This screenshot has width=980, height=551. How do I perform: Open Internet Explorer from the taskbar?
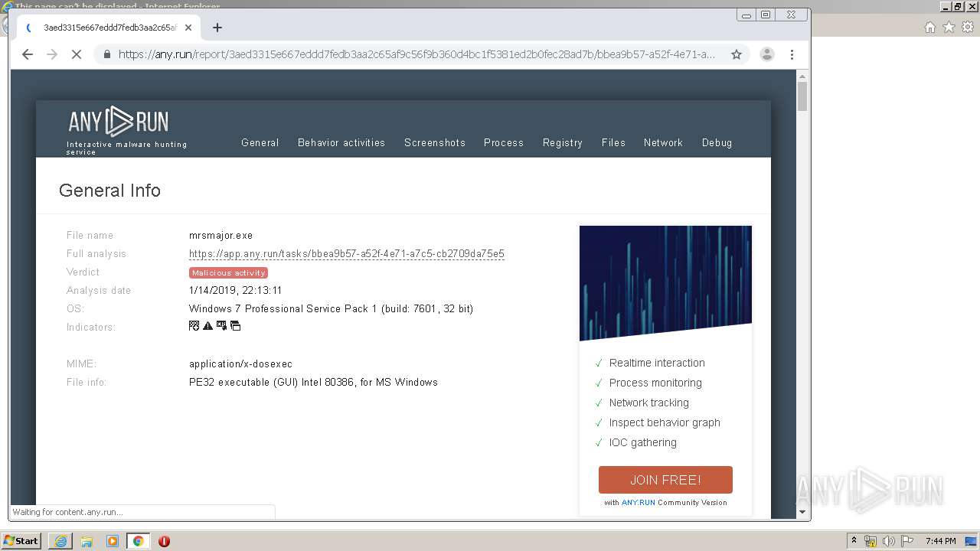[60, 541]
